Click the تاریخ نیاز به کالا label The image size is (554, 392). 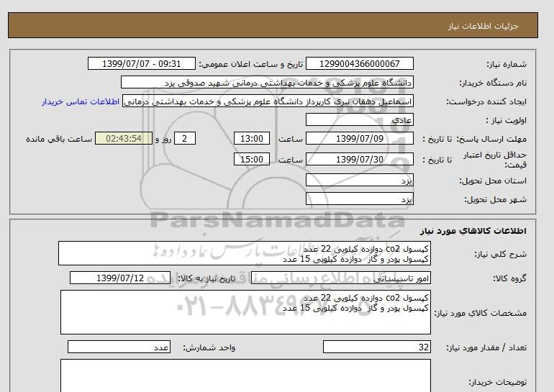click(x=206, y=278)
